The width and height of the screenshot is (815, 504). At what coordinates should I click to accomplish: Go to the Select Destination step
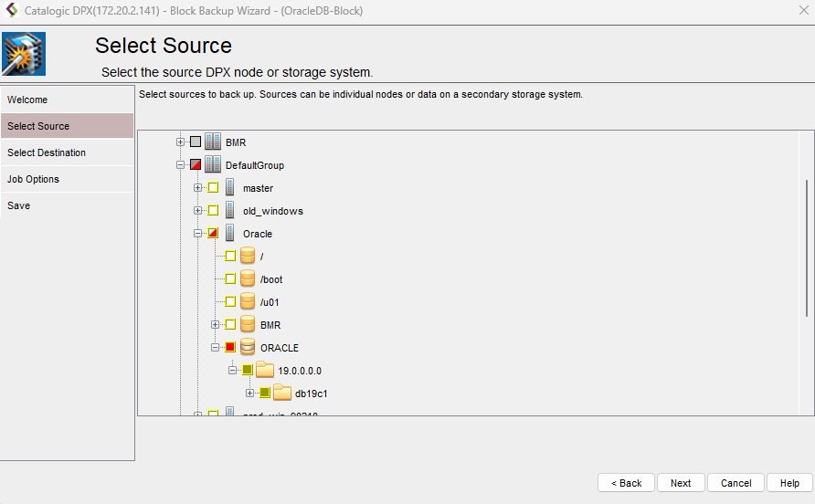click(x=47, y=152)
